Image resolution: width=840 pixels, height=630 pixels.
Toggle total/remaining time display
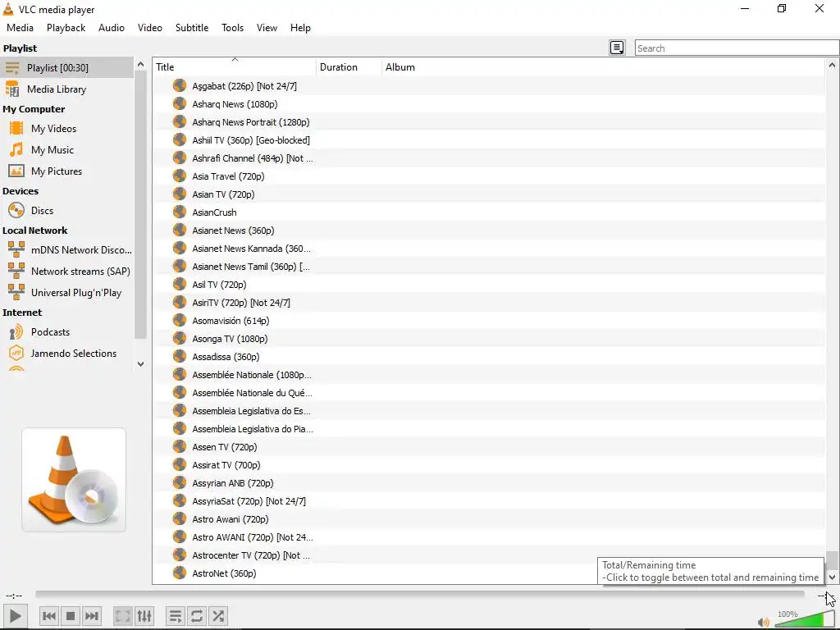point(824,596)
